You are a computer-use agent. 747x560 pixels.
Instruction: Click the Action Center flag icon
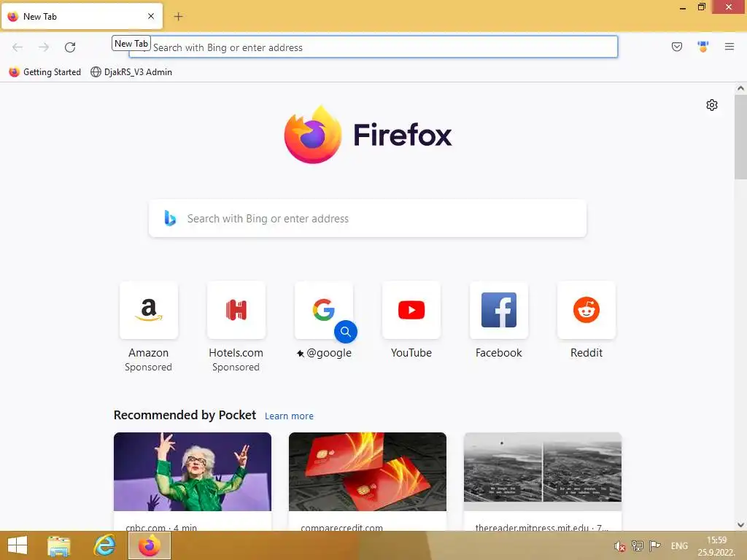[655, 546]
